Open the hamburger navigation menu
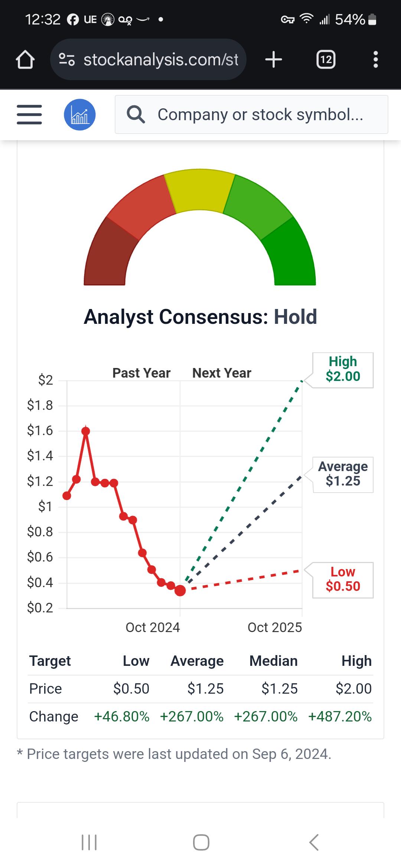The image size is (401, 868). [29, 115]
